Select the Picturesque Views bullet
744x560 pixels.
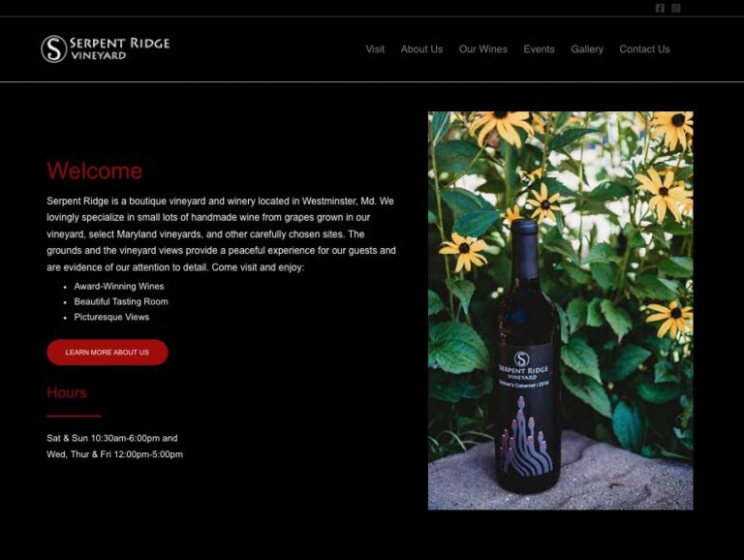(x=111, y=317)
